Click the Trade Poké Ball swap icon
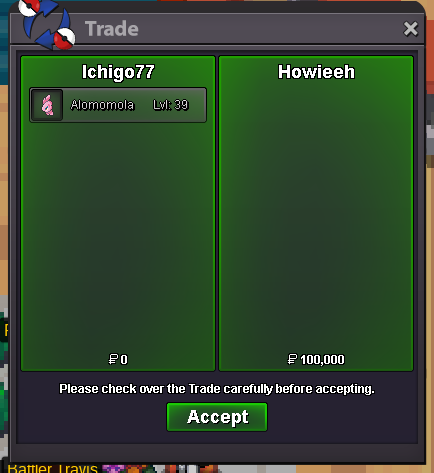 click(47, 24)
